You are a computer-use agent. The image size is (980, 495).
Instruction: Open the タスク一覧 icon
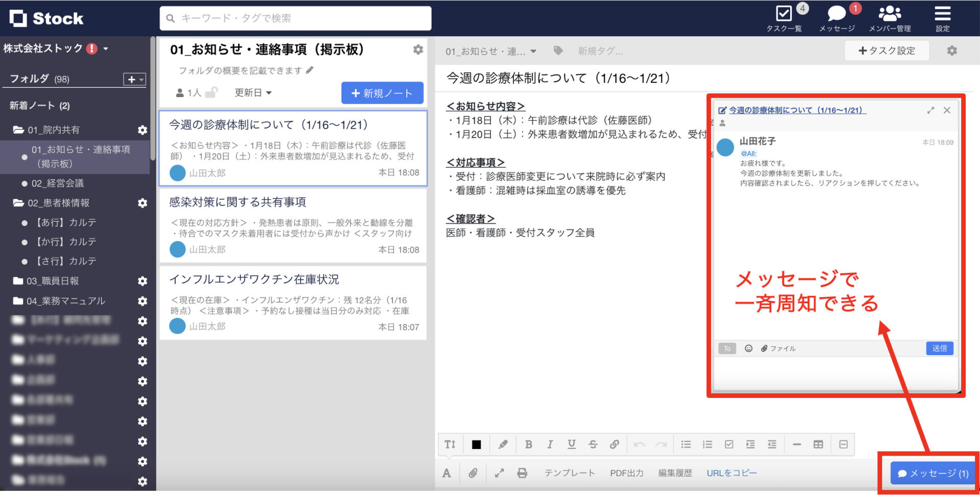tap(785, 14)
